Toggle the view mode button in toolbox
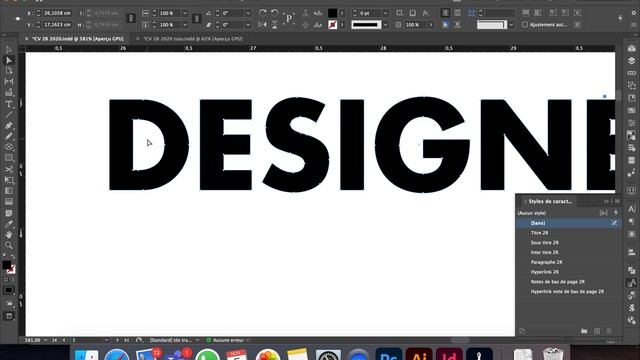The width and height of the screenshot is (640, 360). [9, 316]
